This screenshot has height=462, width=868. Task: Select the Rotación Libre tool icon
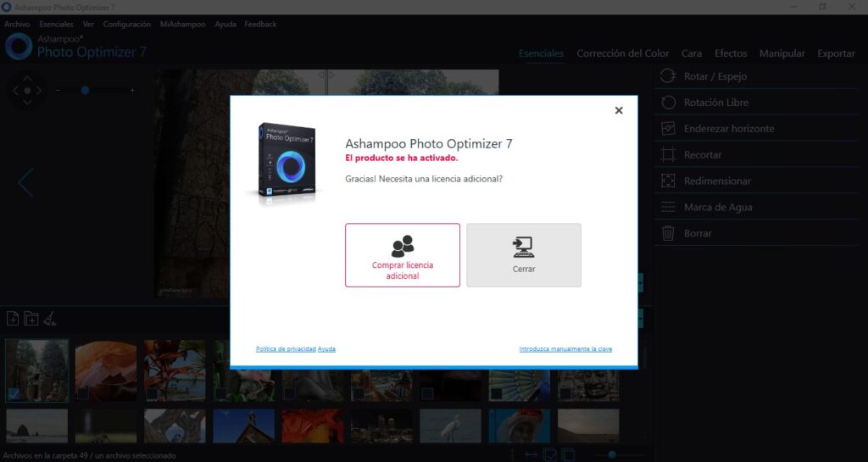pos(668,103)
